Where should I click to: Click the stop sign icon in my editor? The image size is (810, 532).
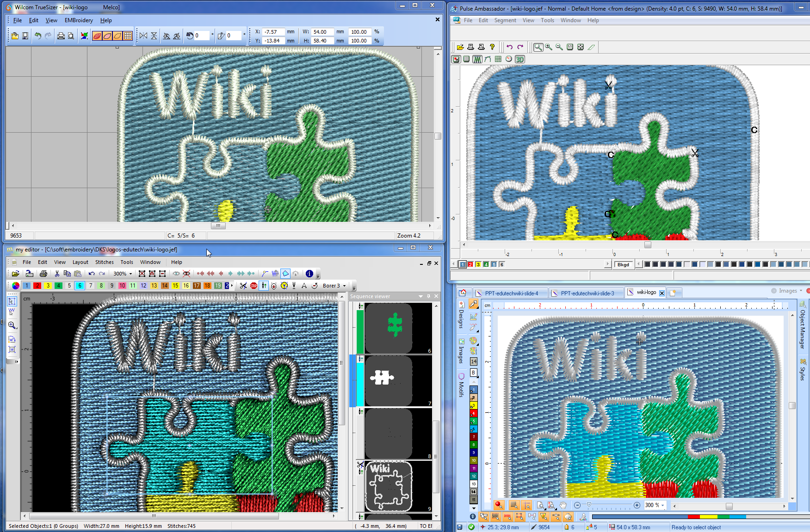[254, 286]
